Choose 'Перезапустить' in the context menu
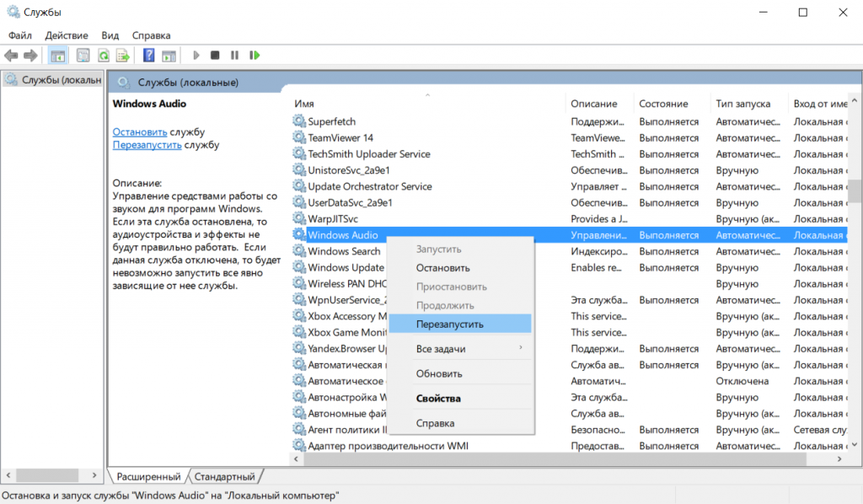The height and width of the screenshot is (504, 863). (450, 324)
